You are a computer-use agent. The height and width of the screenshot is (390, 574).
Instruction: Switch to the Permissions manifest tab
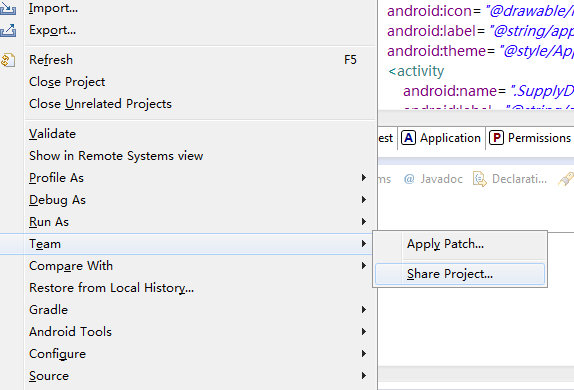coord(530,138)
